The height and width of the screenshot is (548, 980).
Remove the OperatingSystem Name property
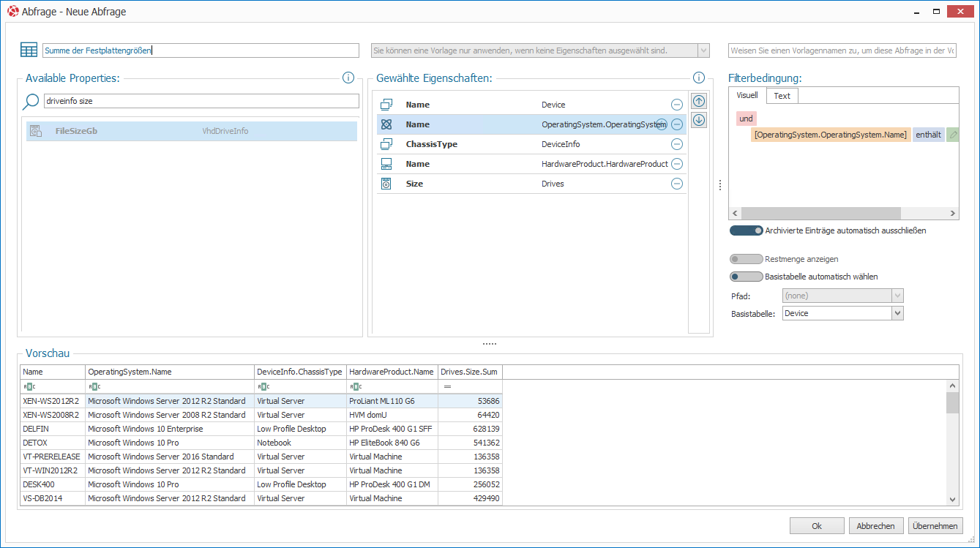tap(677, 124)
